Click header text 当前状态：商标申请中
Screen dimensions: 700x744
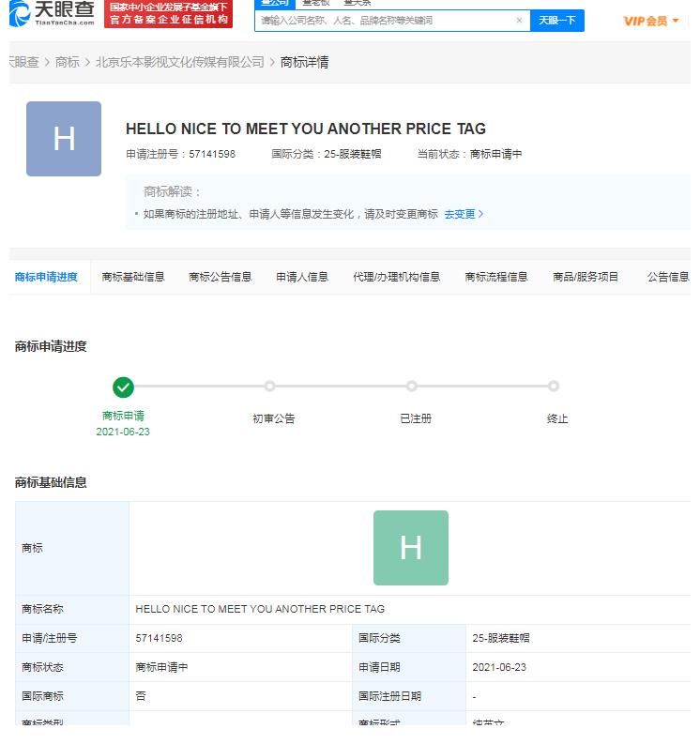[469, 154]
